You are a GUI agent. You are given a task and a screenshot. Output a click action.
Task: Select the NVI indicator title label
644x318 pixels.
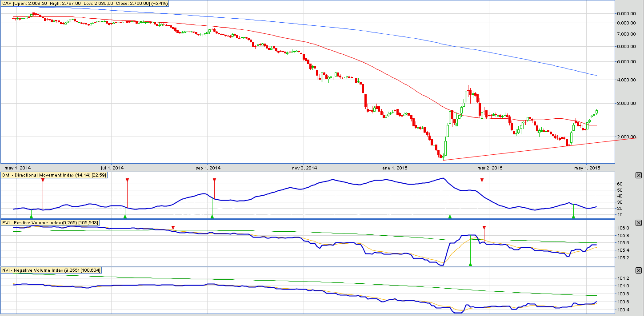[x=52, y=270]
